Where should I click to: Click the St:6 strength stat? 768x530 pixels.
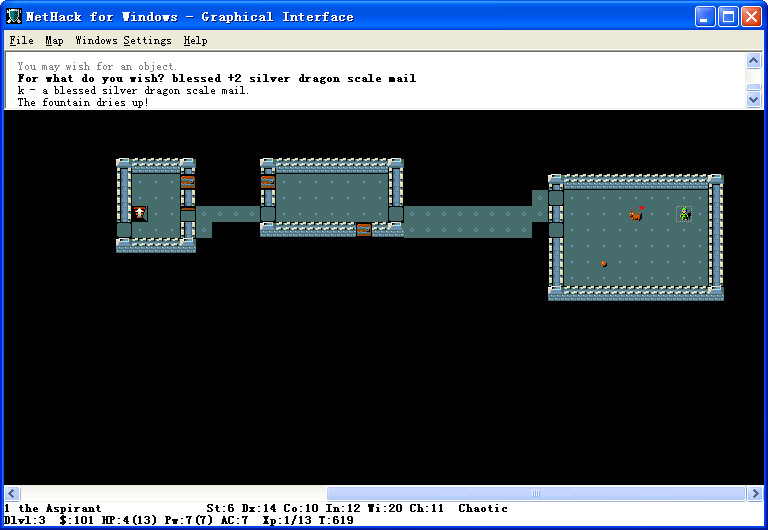coord(220,508)
